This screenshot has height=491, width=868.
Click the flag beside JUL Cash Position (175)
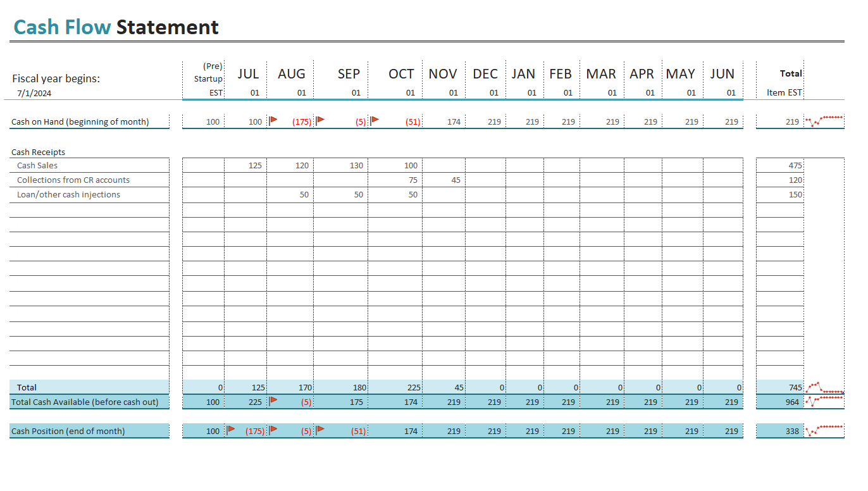231,429
